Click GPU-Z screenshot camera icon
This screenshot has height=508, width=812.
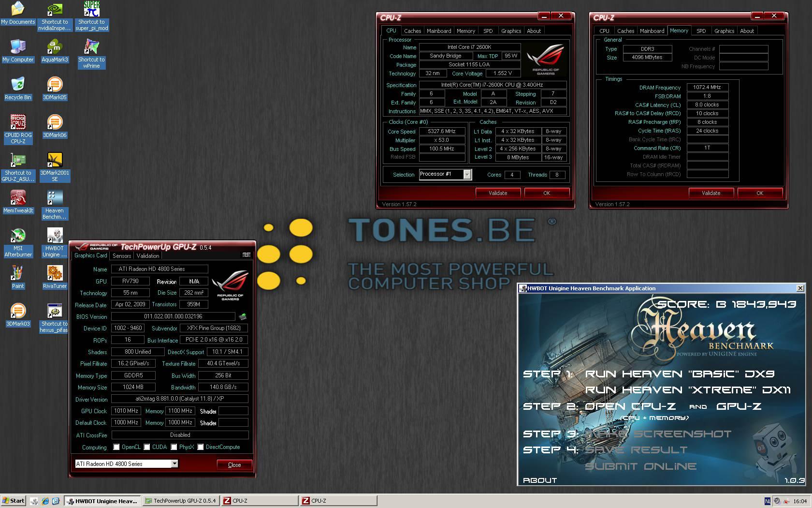coord(246,255)
